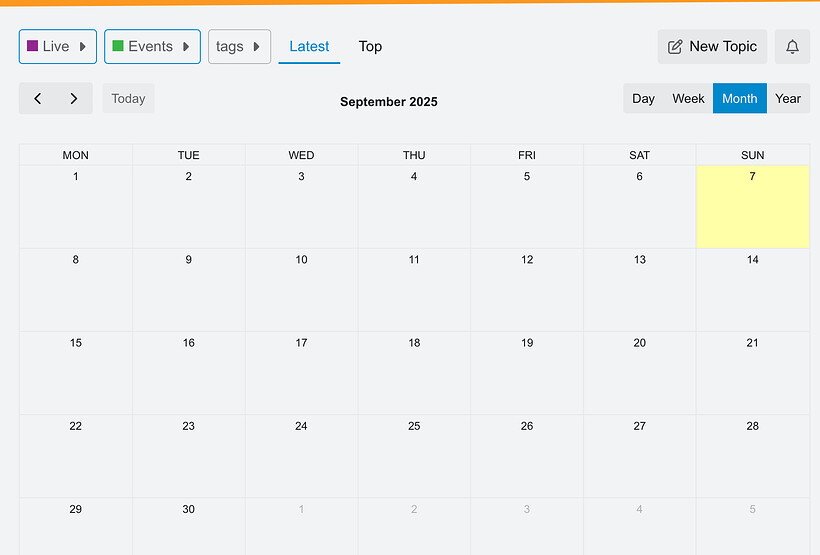This screenshot has width=820, height=555.
Task: Click day 15 in the calendar
Action: [76, 373]
